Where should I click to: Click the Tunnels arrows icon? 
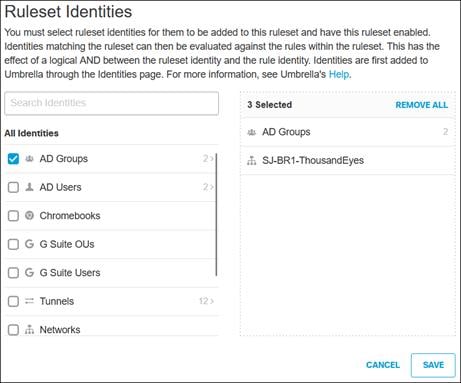30,301
